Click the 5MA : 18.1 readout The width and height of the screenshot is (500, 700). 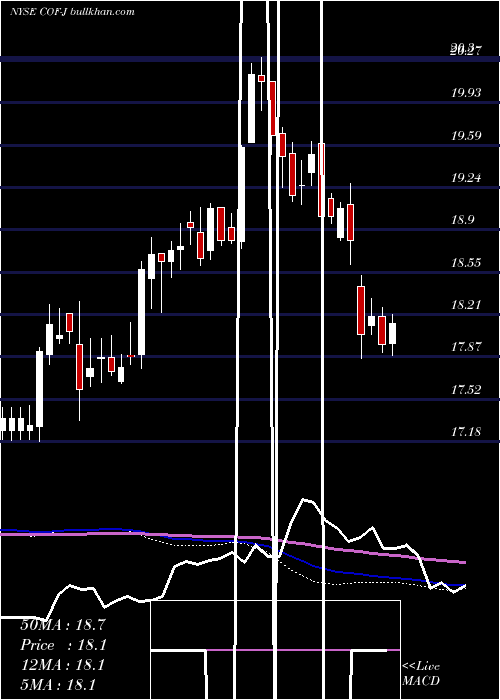58,685
